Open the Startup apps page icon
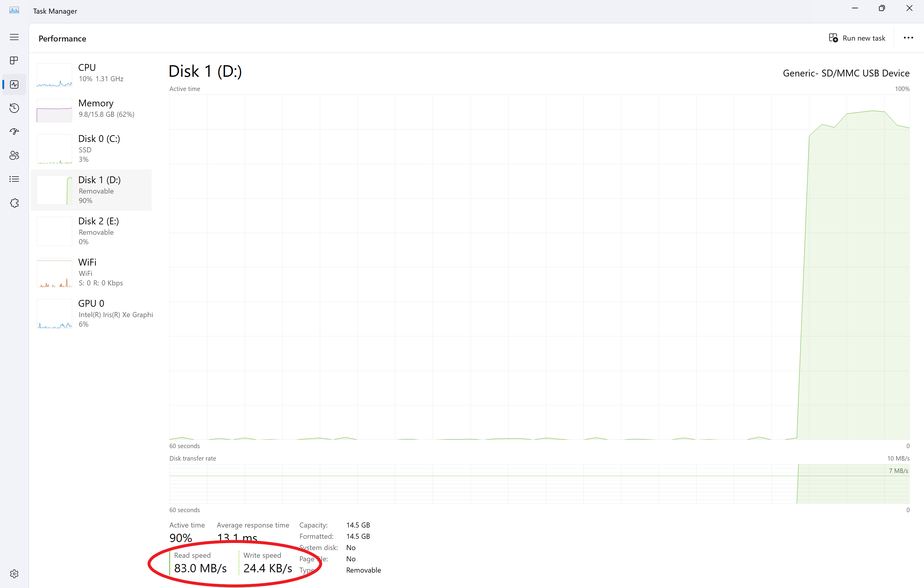 point(14,132)
